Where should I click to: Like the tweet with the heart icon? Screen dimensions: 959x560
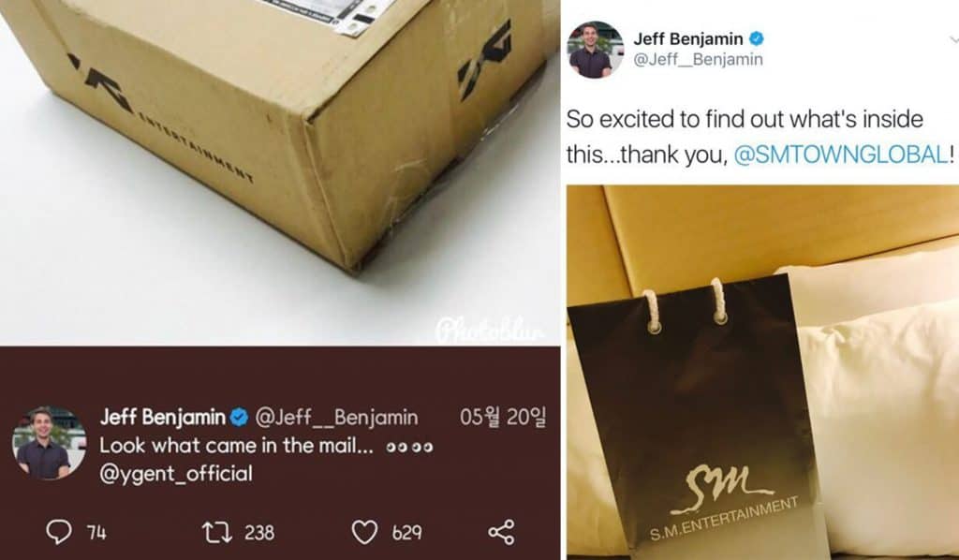coord(364,533)
